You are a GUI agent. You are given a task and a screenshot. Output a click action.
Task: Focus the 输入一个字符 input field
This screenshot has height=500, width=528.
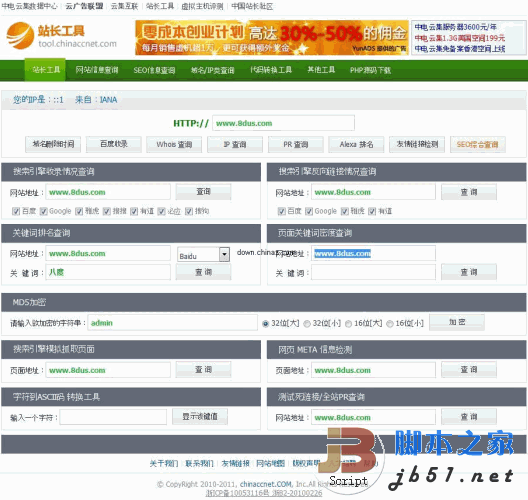point(113,417)
